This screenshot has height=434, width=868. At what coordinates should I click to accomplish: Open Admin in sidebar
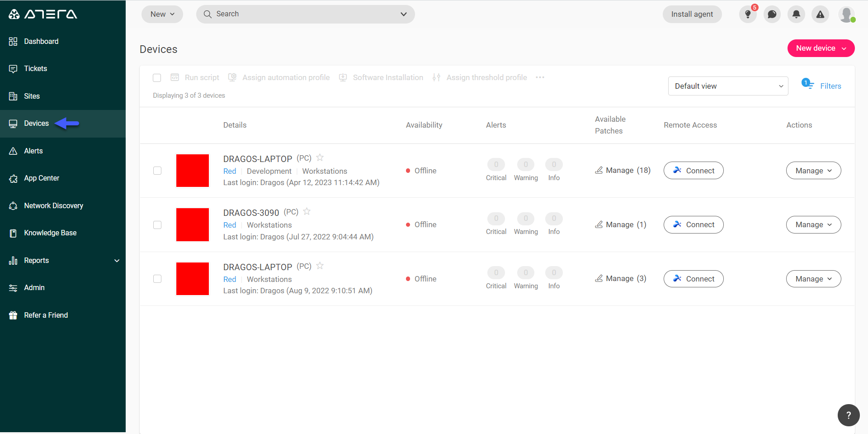pyautogui.click(x=63, y=287)
